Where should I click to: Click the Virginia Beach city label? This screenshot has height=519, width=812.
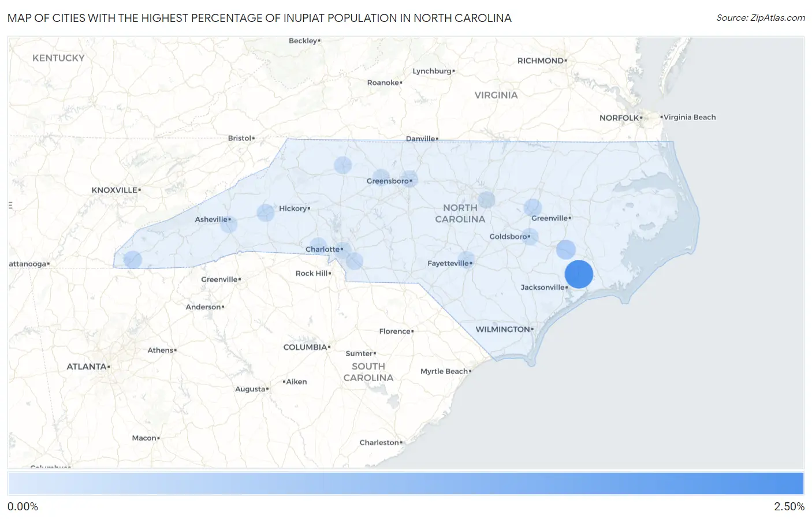690,117
